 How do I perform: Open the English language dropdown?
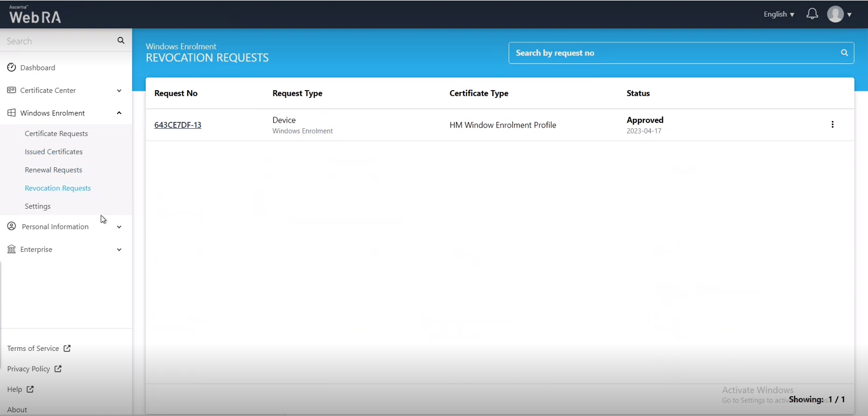(778, 14)
